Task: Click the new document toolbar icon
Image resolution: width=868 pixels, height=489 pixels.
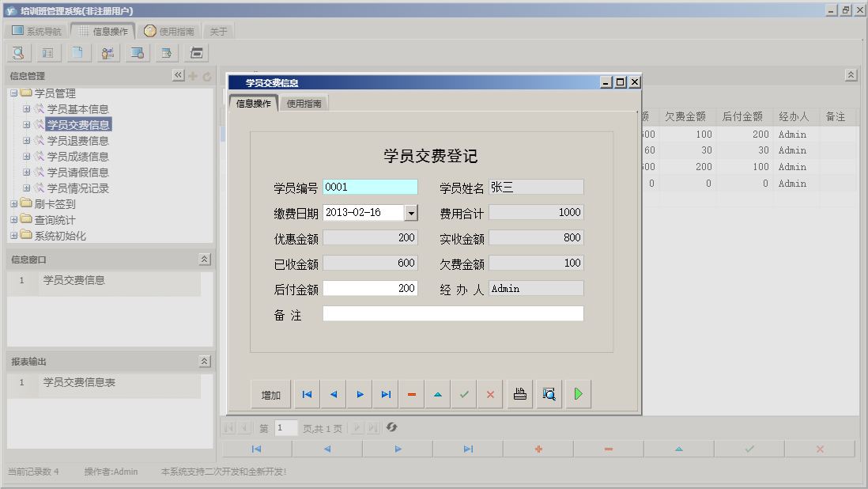Action: click(77, 52)
